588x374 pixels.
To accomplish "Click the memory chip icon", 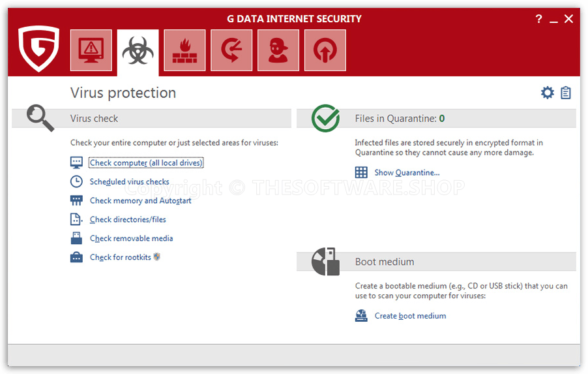I will click(76, 200).
